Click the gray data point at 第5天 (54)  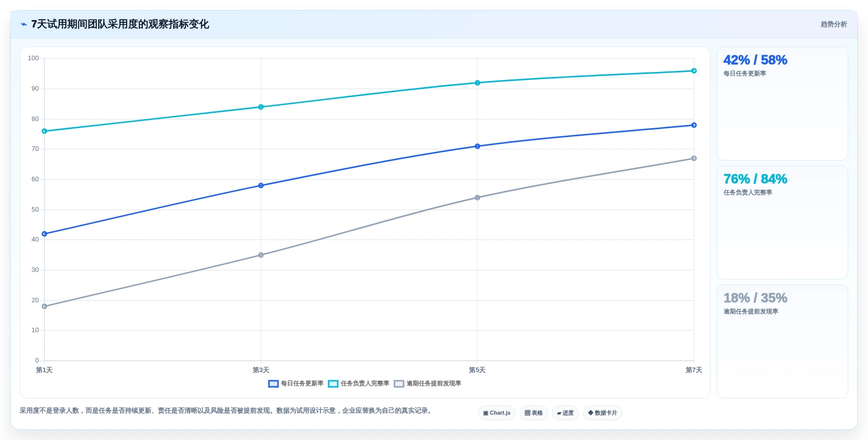[x=478, y=198]
